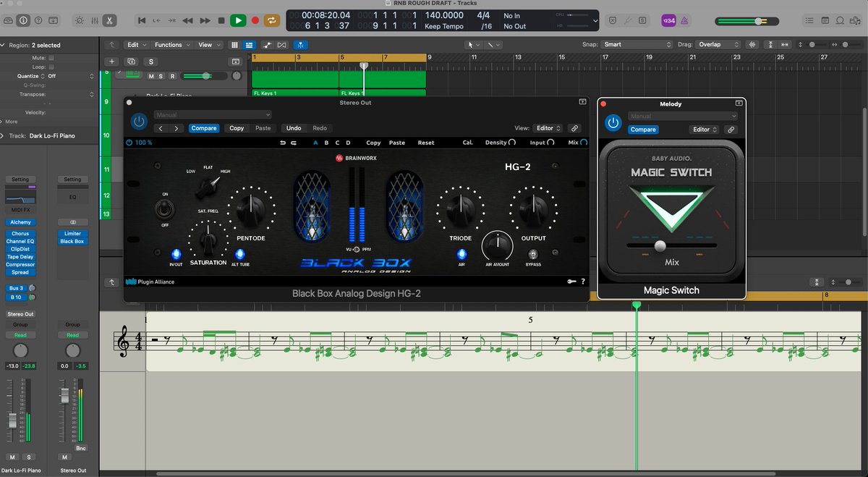
Task: Toggle the Catch Playhead button
Action: [299, 44]
